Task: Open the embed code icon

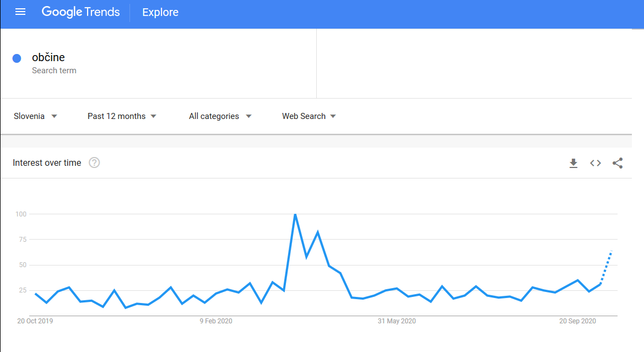Action: (596, 163)
